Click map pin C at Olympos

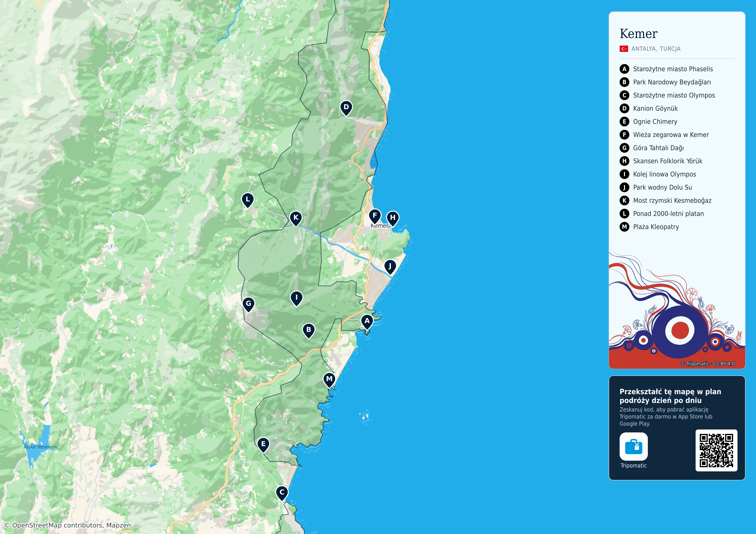pyautogui.click(x=282, y=493)
